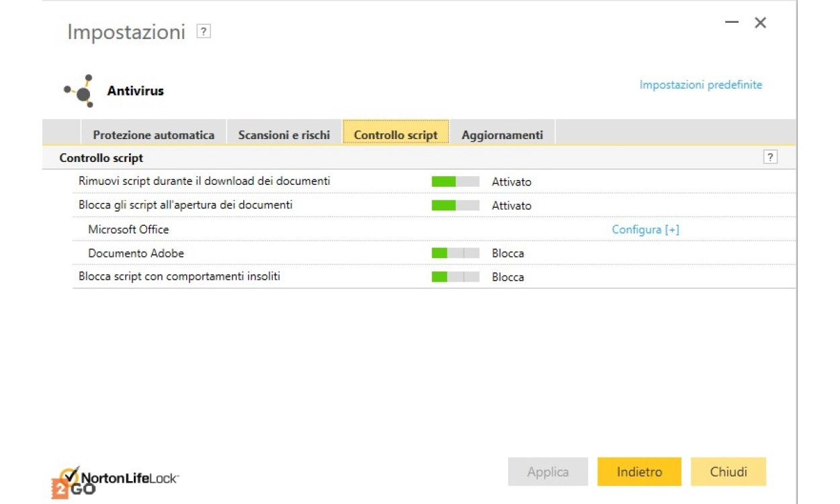840x504 pixels.
Task: Click the Impostazioni predefinite link
Action: (x=700, y=85)
